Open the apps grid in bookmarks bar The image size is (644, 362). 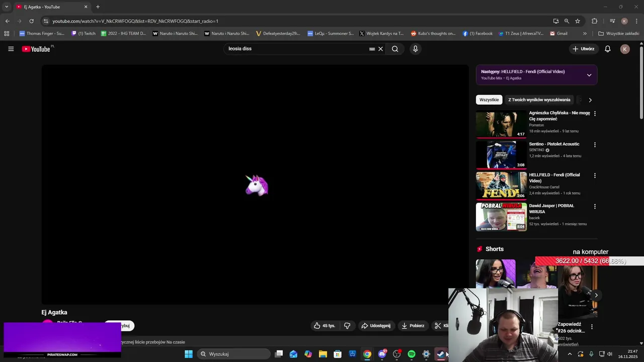tap(7, 34)
